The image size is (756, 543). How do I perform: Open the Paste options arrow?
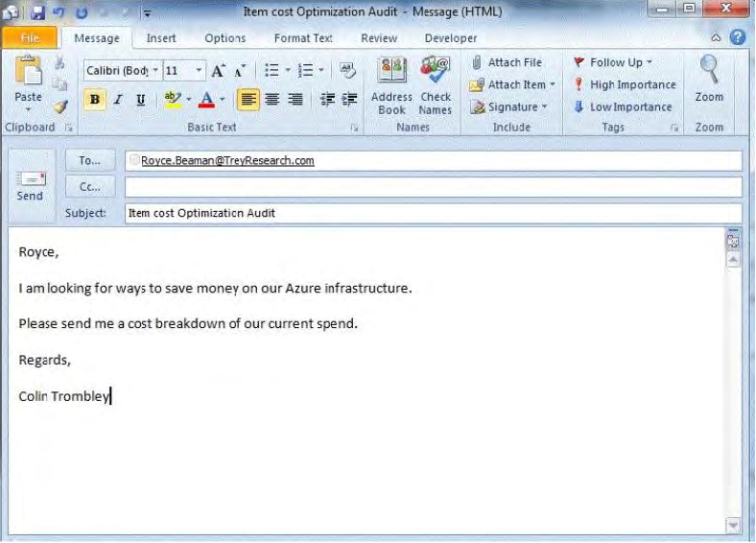click(x=28, y=109)
